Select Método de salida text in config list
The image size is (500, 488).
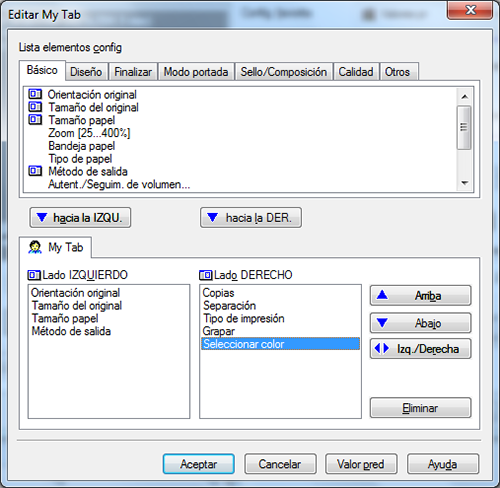tap(88, 171)
